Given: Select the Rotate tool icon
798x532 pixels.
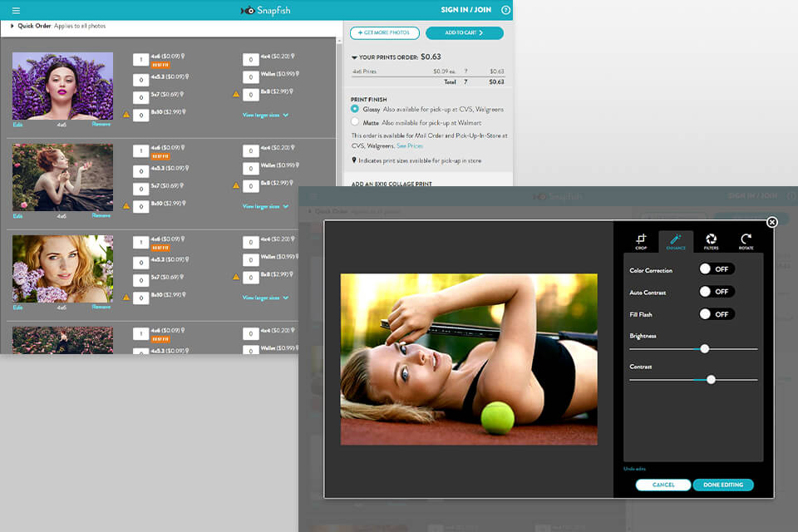Looking at the screenshot, I should coord(746,241).
